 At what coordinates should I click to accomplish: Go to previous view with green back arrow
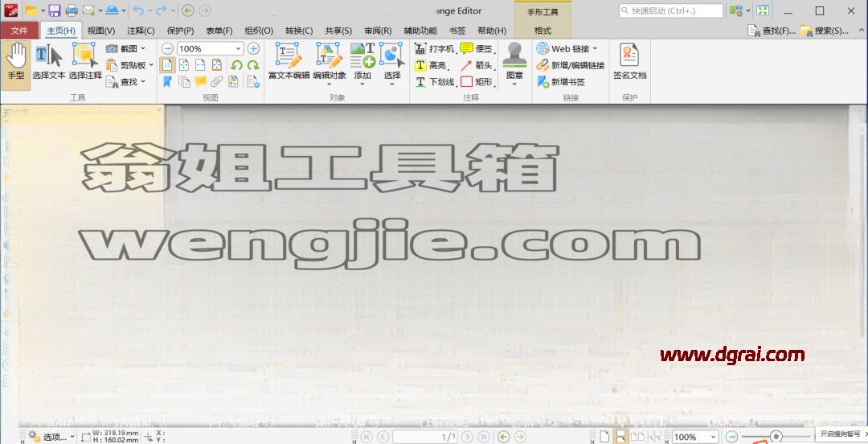pyautogui.click(x=503, y=437)
